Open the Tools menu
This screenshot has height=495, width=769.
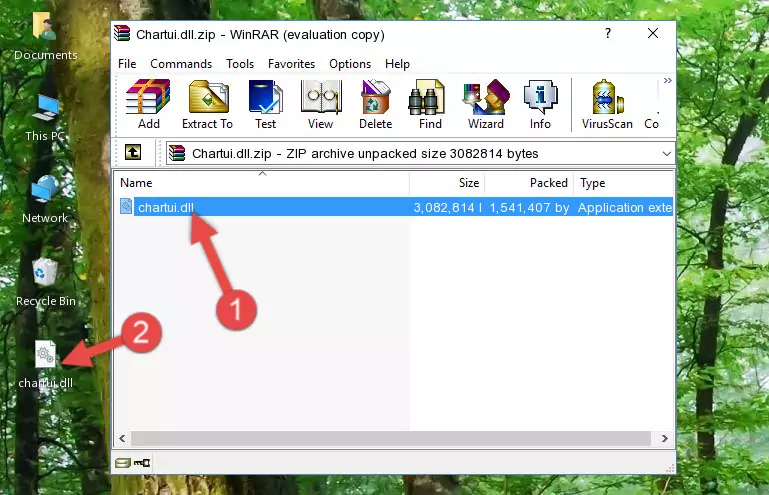(x=240, y=64)
